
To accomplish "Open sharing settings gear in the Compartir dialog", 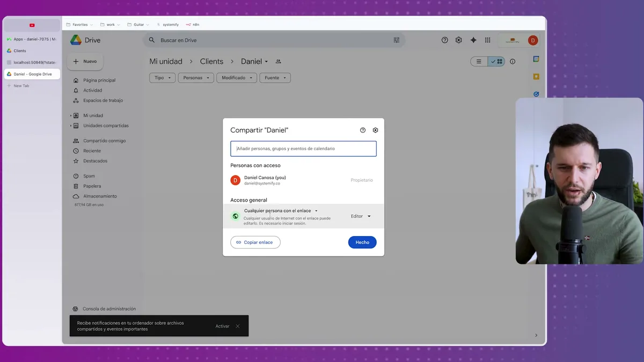I will click(x=375, y=130).
